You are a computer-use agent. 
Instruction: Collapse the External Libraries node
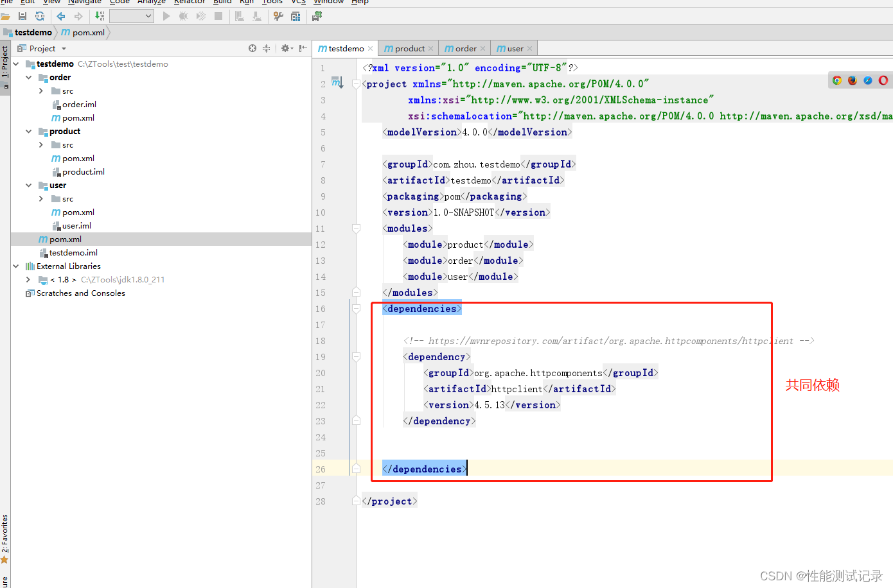[x=16, y=266]
